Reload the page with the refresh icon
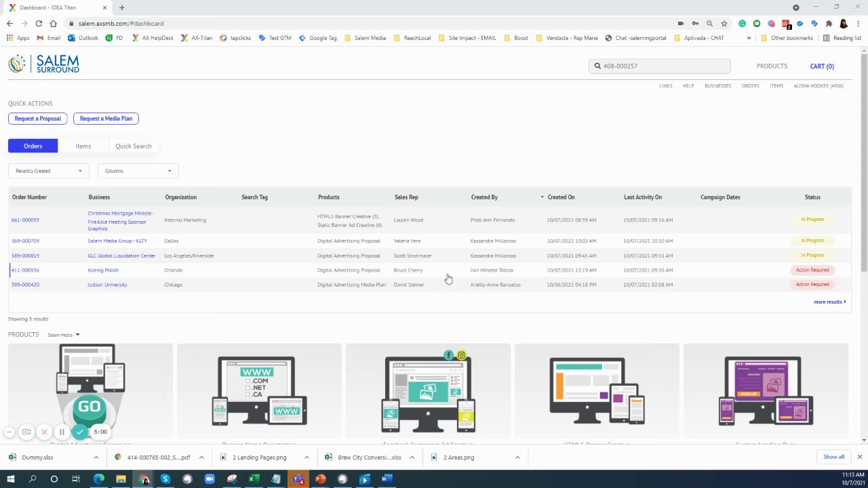The width and height of the screenshot is (868, 488). (39, 23)
